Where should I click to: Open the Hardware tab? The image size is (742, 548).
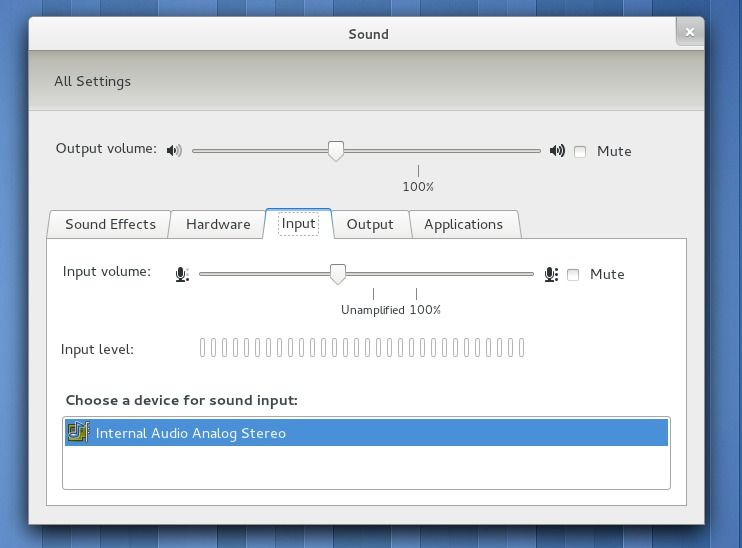pos(218,224)
